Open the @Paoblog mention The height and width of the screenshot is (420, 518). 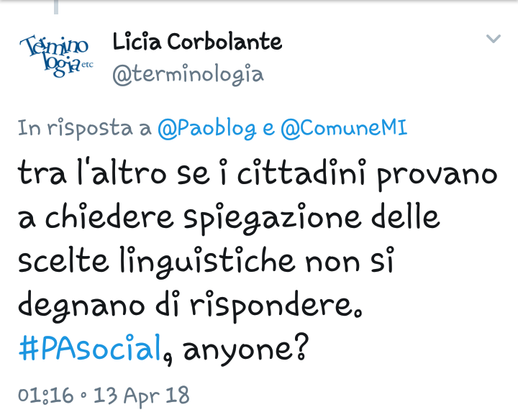click(206, 129)
